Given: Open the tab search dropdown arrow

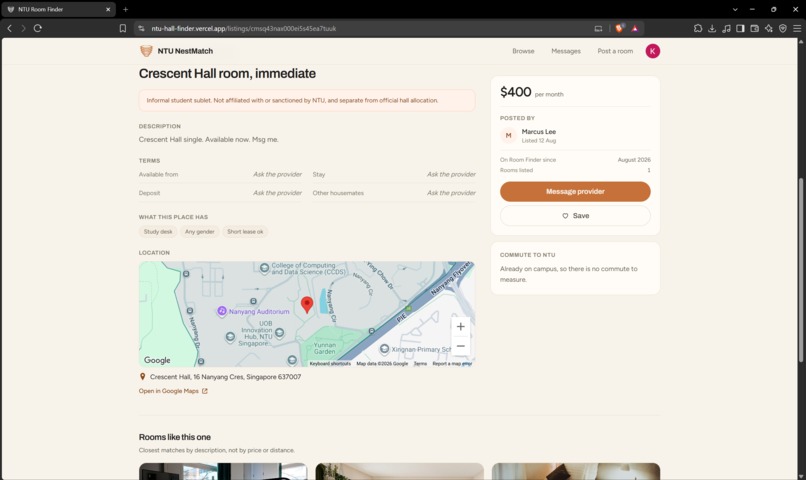Looking at the screenshot, I should tap(735, 9).
